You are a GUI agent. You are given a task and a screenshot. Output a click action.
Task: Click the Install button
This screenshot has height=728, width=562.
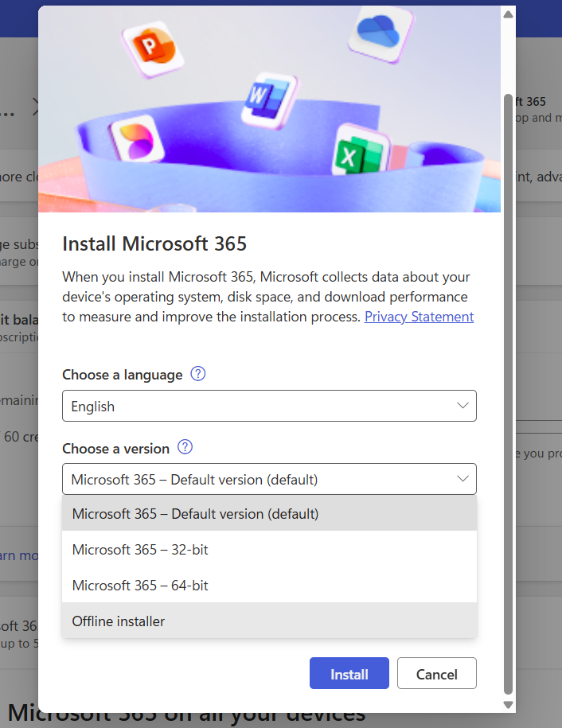[x=349, y=674]
